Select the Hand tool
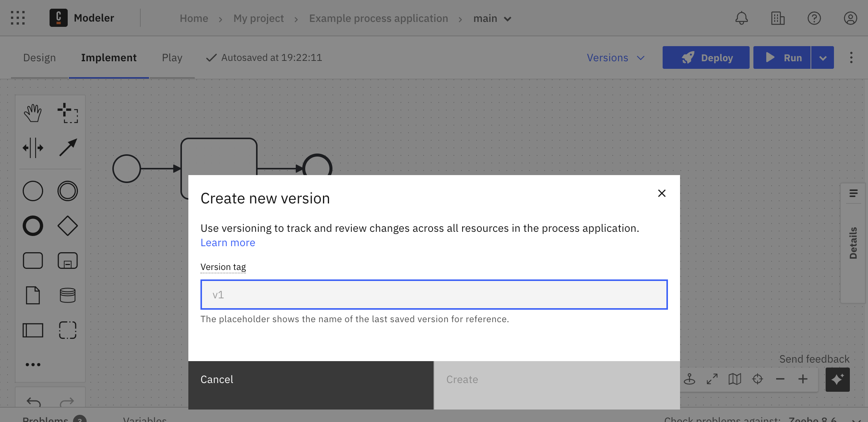This screenshot has width=868, height=422. (33, 113)
